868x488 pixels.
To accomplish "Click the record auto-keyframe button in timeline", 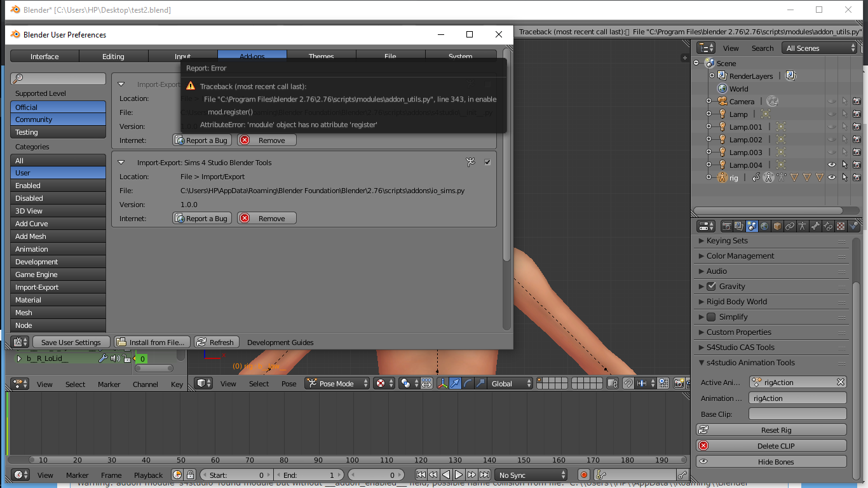I will [584, 475].
